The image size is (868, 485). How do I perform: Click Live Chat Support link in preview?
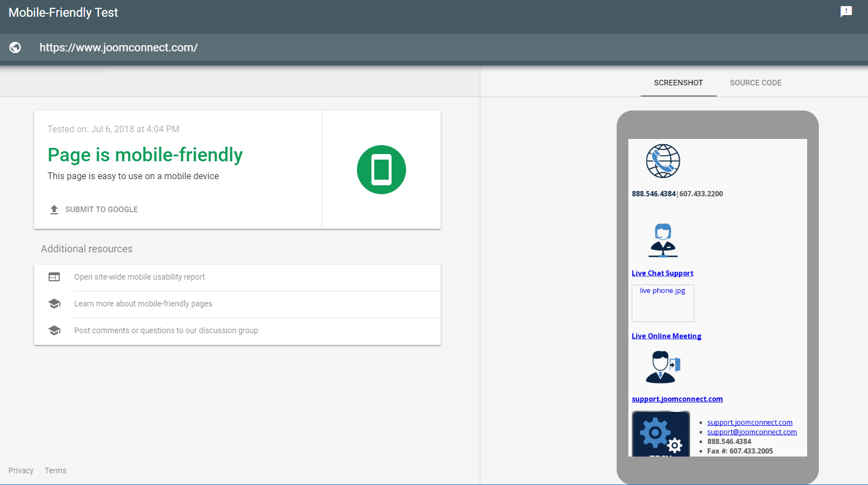[662, 273]
